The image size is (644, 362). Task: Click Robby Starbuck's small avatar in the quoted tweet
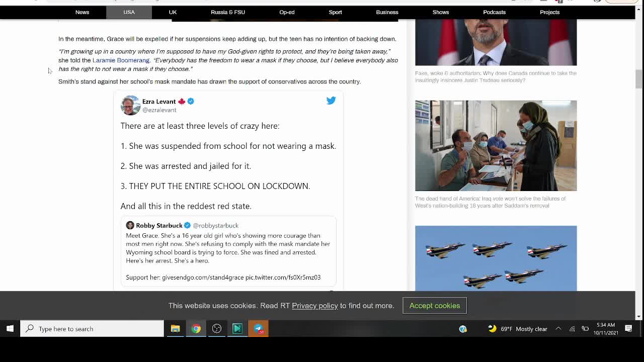(x=130, y=225)
